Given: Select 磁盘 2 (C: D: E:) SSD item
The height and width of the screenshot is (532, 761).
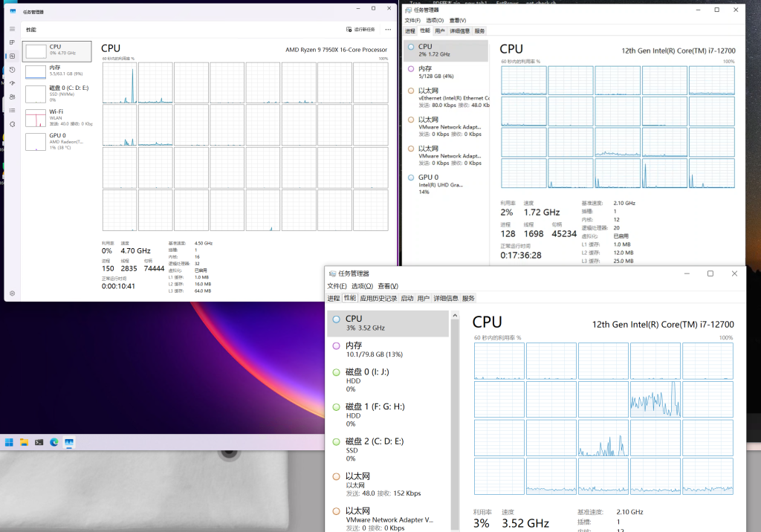Looking at the screenshot, I should 388,450.
